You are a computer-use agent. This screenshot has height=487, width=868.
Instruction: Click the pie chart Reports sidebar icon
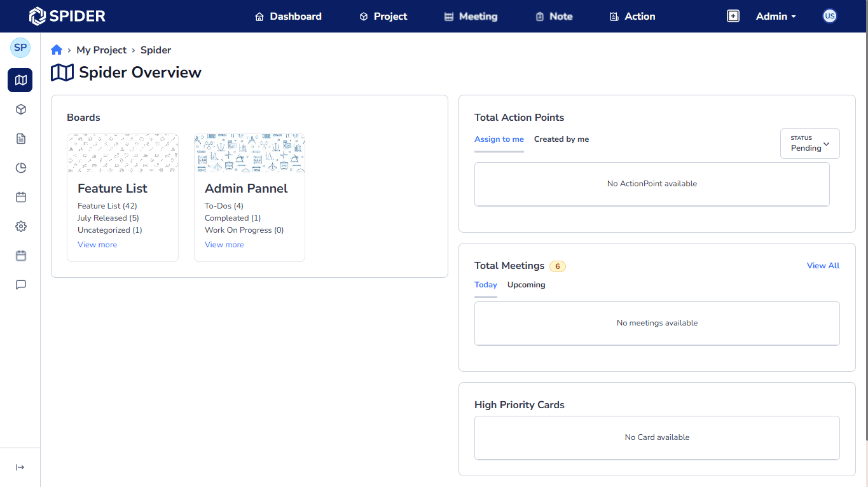20,168
